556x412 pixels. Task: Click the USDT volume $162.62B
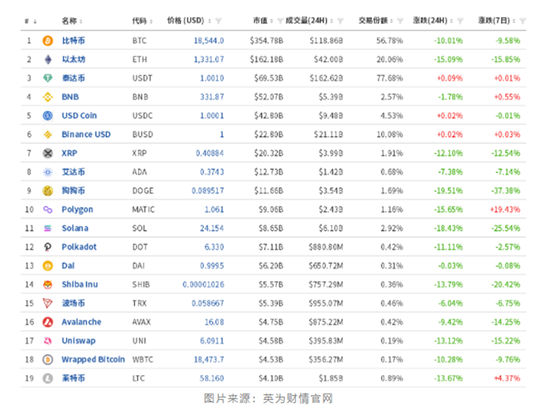[x=326, y=78]
